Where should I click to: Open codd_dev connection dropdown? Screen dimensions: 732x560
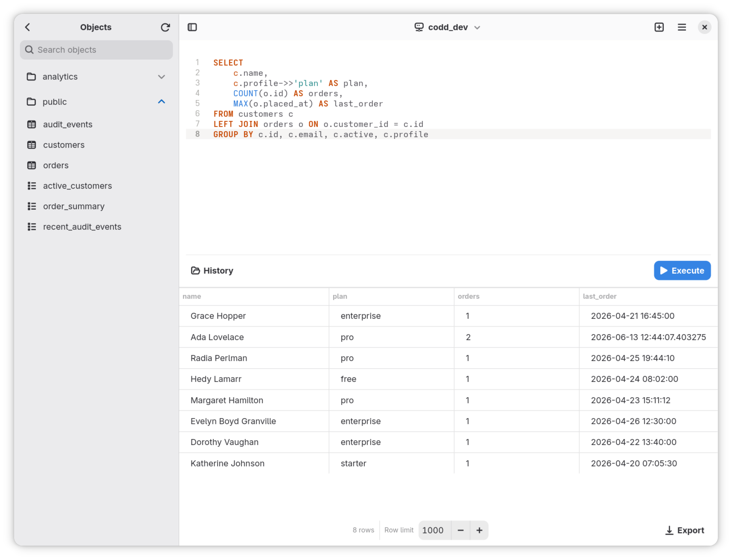click(x=447, y=27)
